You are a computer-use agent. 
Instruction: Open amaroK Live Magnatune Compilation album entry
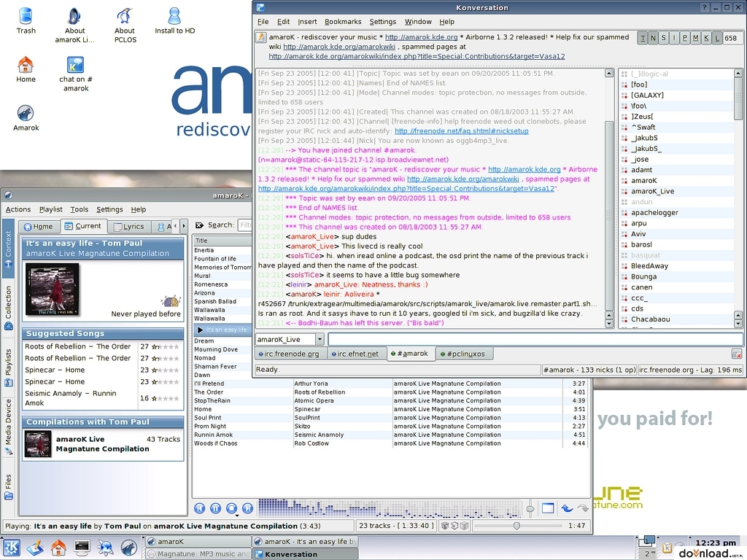click(103, 444)
